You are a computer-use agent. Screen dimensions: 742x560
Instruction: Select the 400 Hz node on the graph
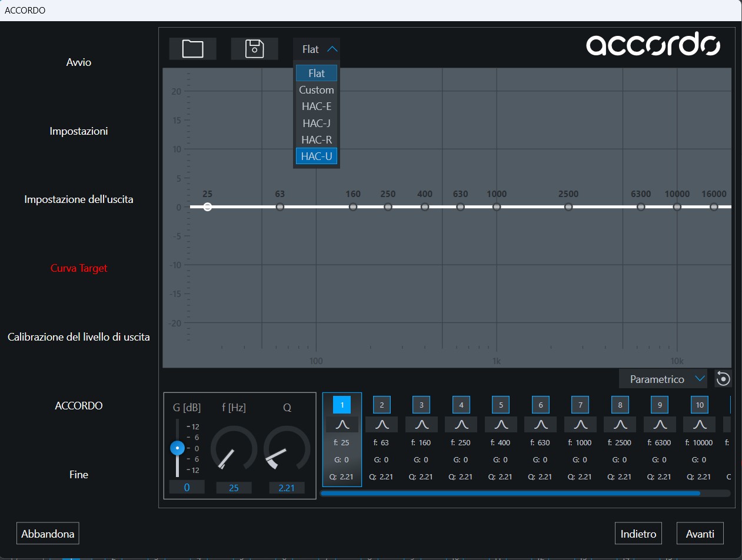425,206
